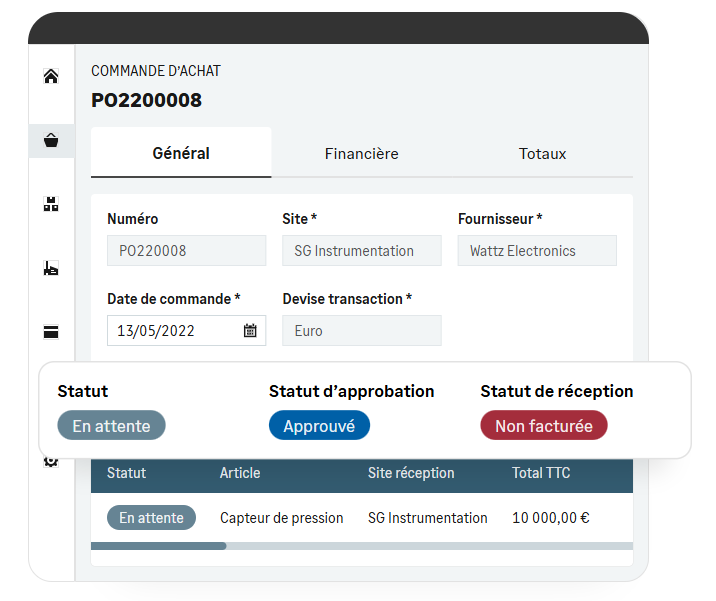Switch to the Totaux tab
716x601 pixels.
point(542,153)
